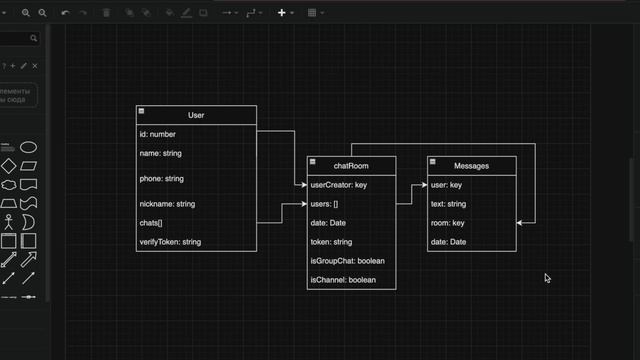The width and height of the screenshot is (640, 360).
Task: Select chatRoom 'date: Date' row
Action: coord(351,223)
